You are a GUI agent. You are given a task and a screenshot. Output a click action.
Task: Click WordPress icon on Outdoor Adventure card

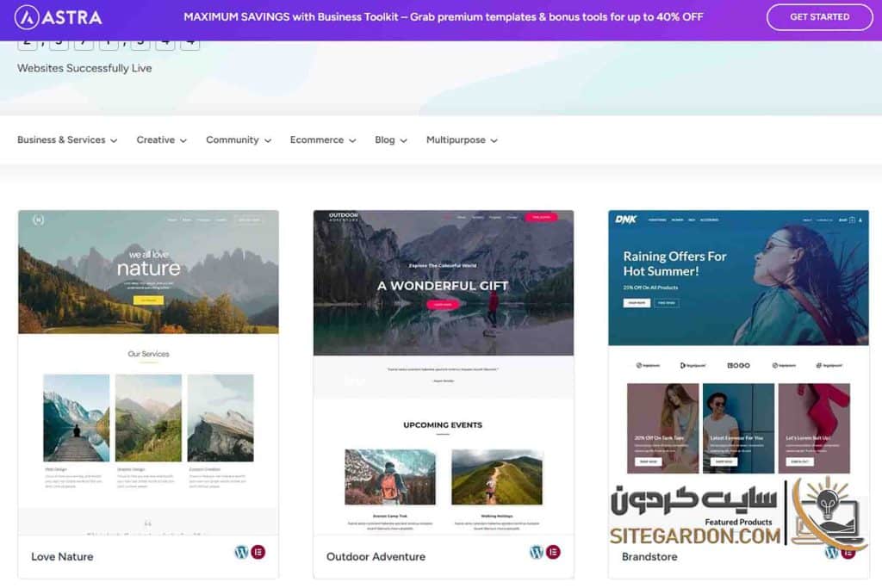click(x=537, y=552)
